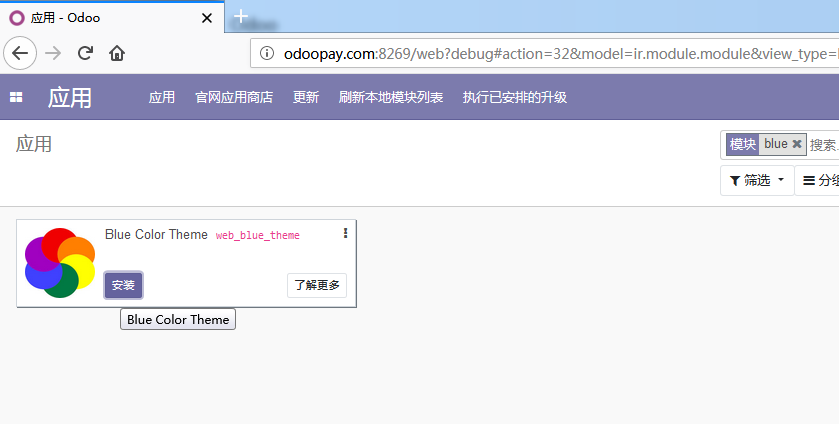Click the browser forward arrow
The image size is (839, 424).
[53, 53]
